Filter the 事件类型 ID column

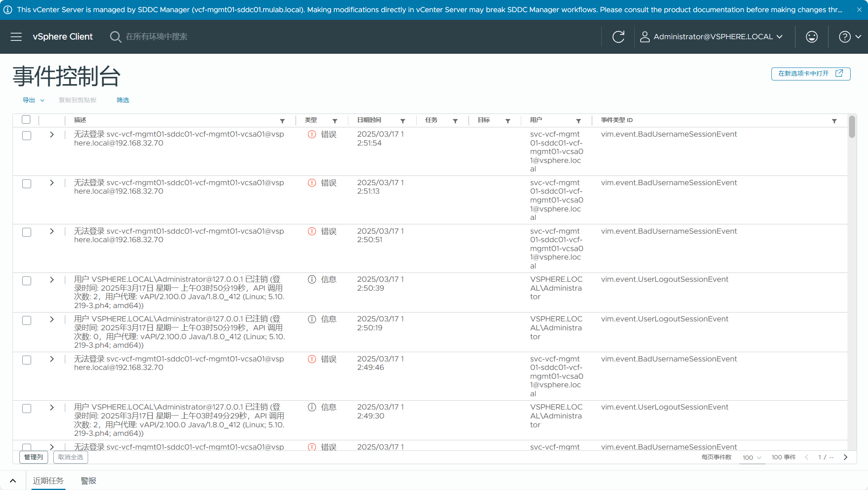click(x=834, y=121)
